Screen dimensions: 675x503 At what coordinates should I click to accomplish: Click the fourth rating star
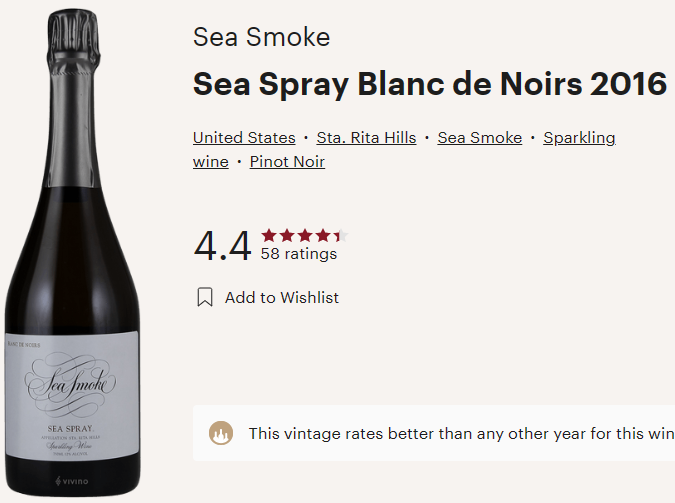pos(321,236)
